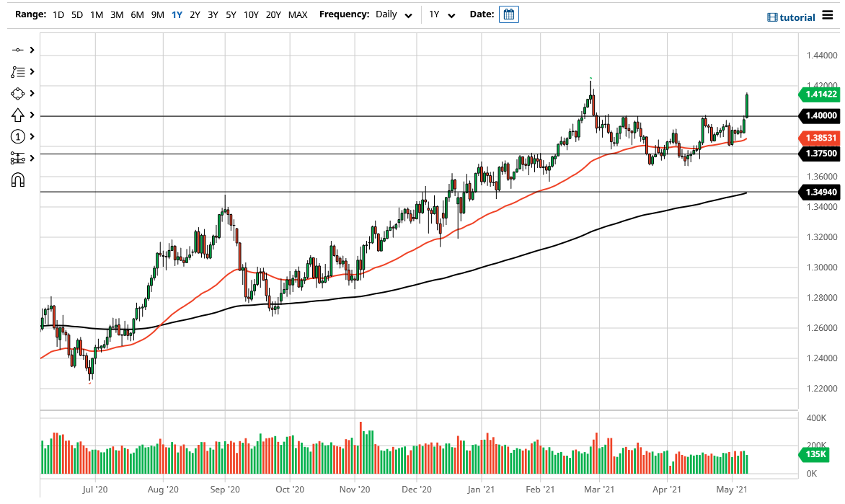Click the green 1.41422 current price tag
The image size is (845, 504).
pyautogui.click(x=819, y=94)
